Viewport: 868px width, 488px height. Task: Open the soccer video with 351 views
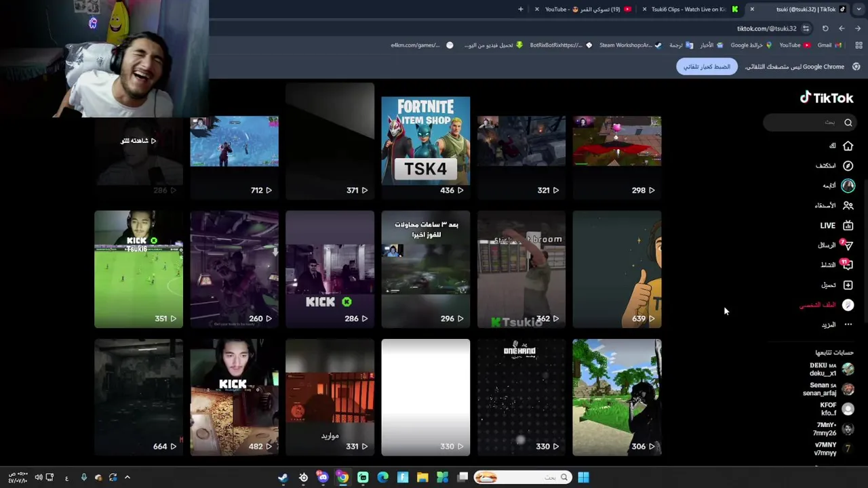138,269
